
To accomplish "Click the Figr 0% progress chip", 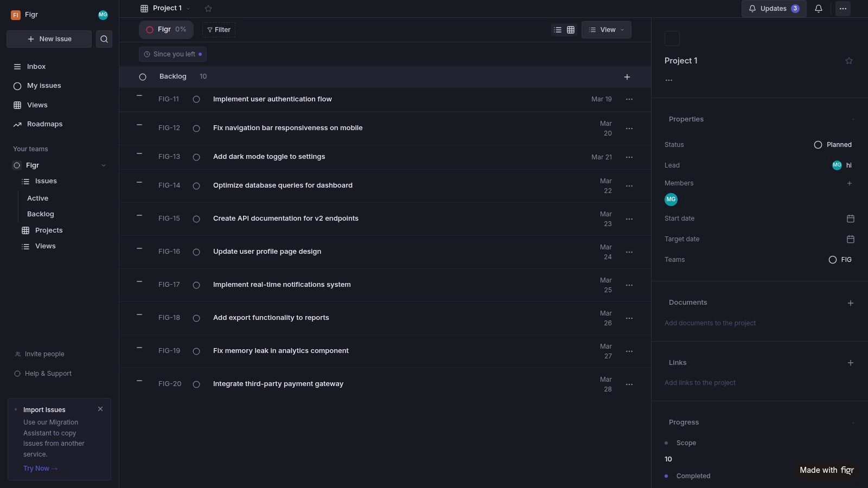I will pos(166,30).
